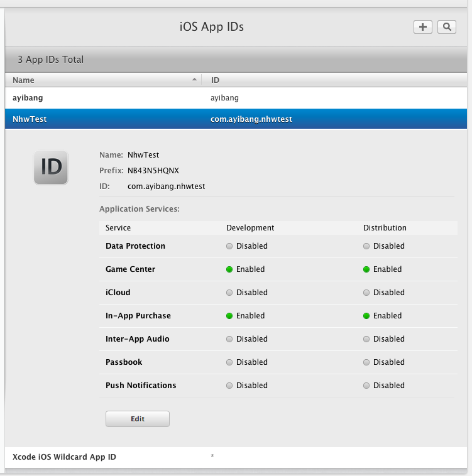Click Push Notifications Development status indicator
The image size is (472, 476).
click(x=229, y=386)
